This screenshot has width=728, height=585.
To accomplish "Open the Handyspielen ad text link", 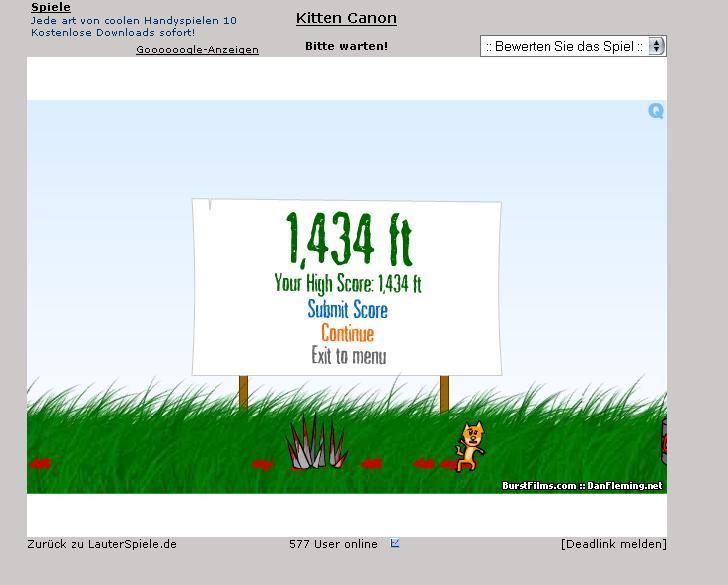I will (x=134, y=26).
